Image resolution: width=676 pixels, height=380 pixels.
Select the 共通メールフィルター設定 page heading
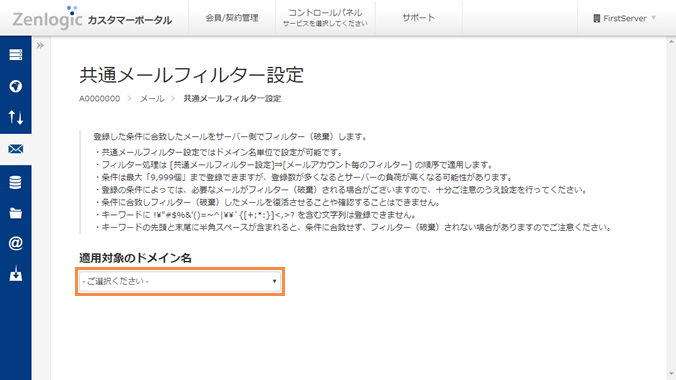point(191,75)
